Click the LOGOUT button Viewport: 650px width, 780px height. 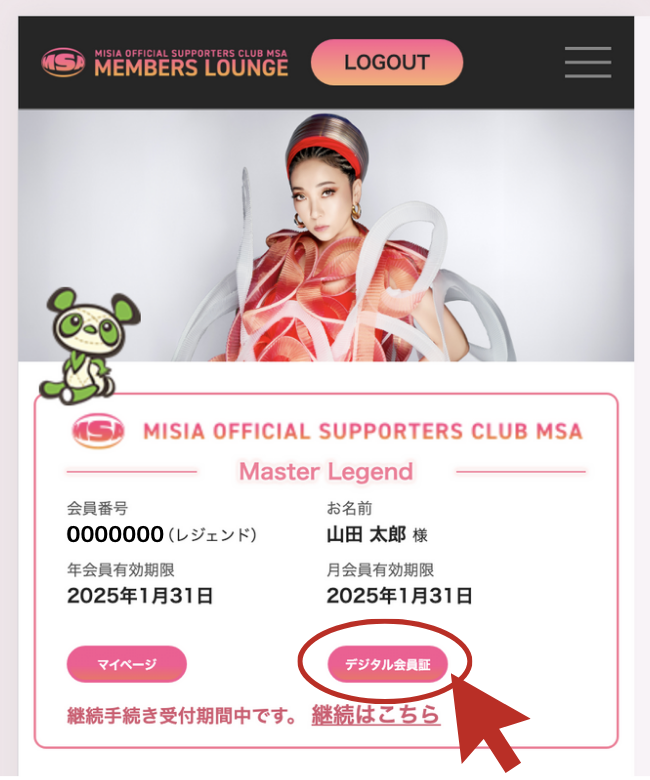pos(387,62)
